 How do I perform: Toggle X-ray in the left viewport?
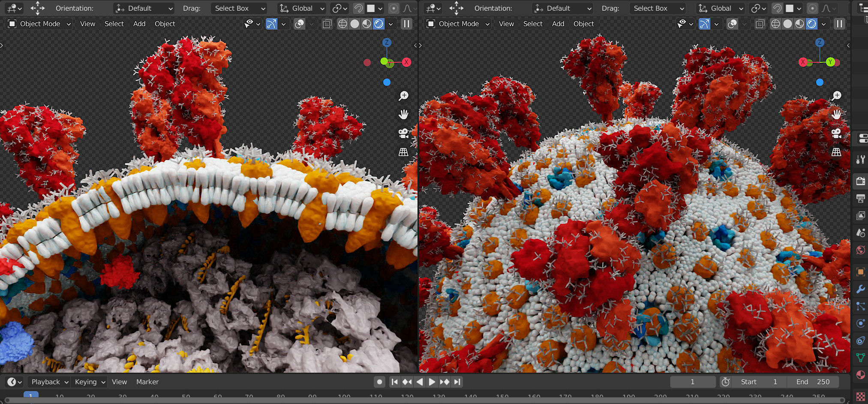pyautogui.click(x=327, y=24)
